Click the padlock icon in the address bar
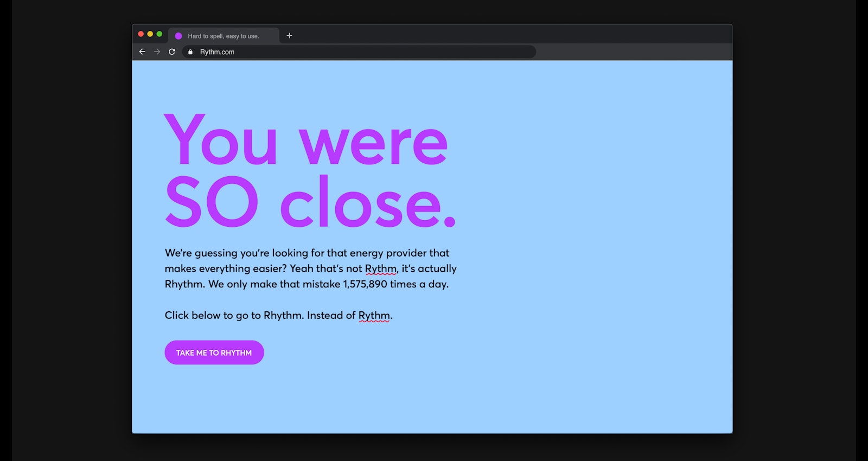This screenshot has height=461, width=868. tap(190, 52)
